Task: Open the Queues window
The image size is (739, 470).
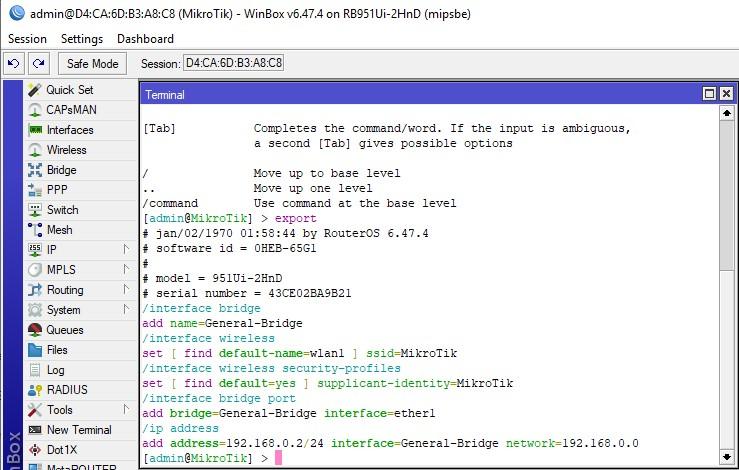Action: coord(64,330)
